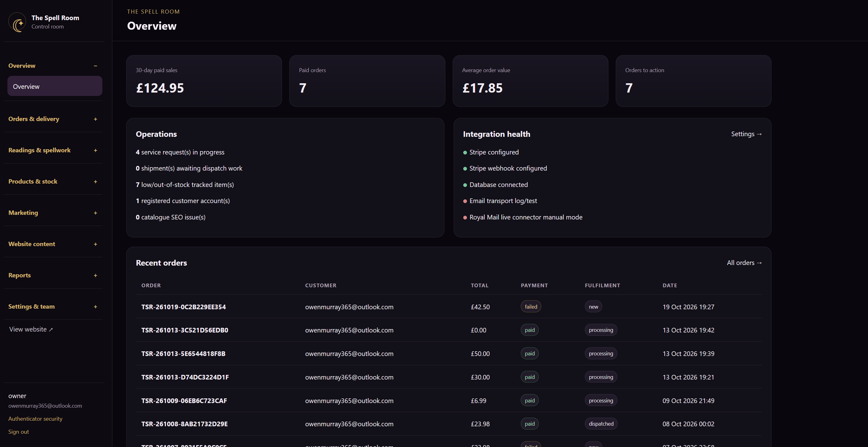Click the 4 service request(s) in progress line

(x=180, y=152)
